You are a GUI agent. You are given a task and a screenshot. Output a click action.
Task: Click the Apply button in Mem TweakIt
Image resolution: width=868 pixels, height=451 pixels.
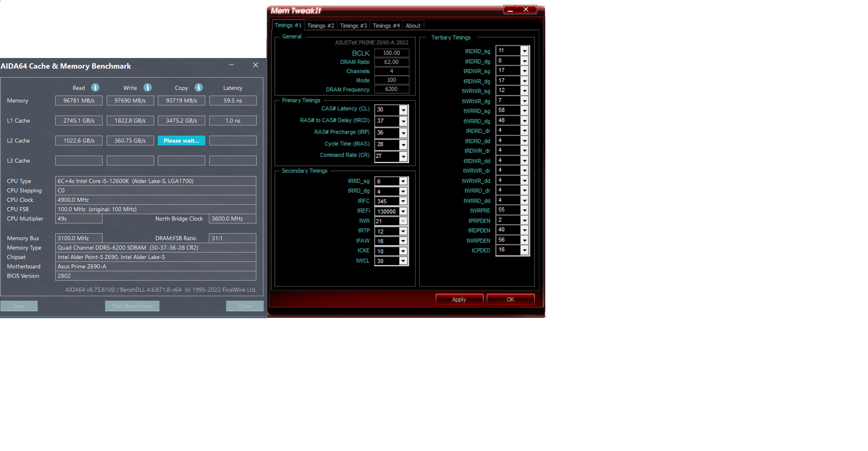point(459,299)
